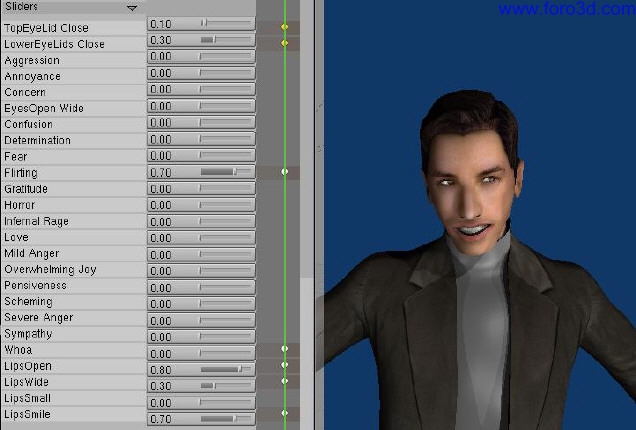This screenshot has width=636, height=430.
Task: Click the character's face in viewport
Action: pos(471,191)
